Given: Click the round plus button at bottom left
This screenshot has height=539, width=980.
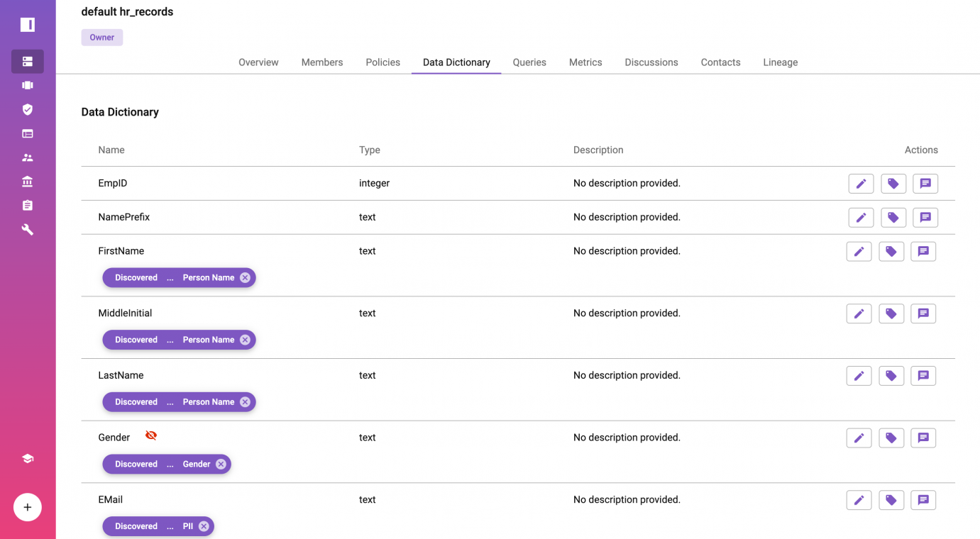Looking at the screenshot, I should [28, 507].
